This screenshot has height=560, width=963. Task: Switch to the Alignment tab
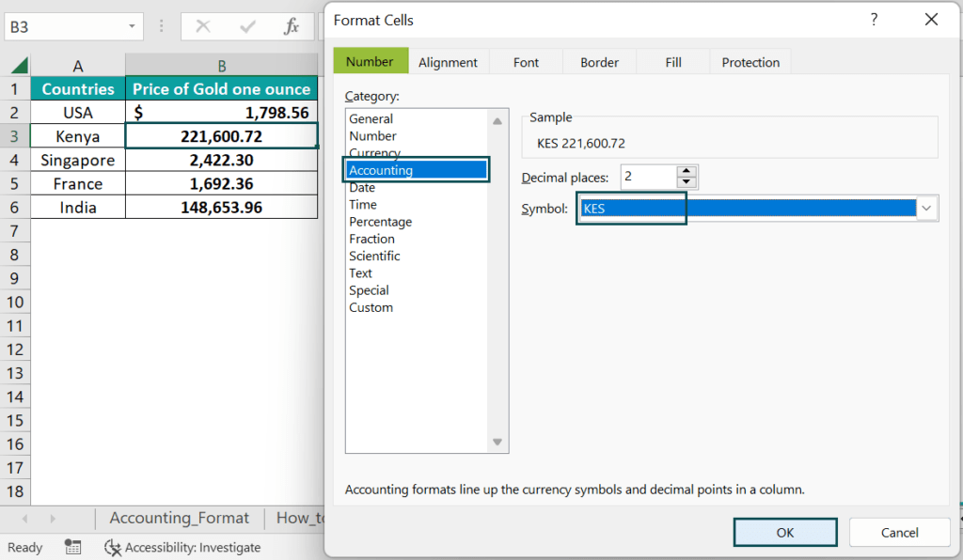point(449,60)
